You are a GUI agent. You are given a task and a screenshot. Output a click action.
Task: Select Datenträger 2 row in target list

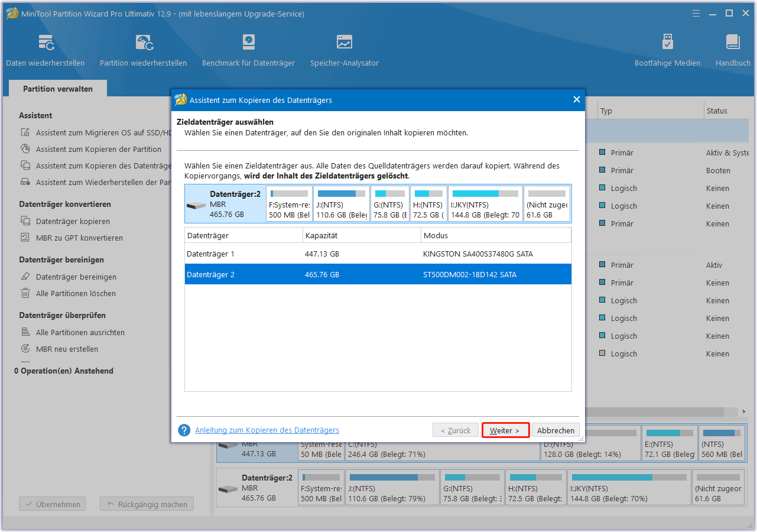pos(378,274)
